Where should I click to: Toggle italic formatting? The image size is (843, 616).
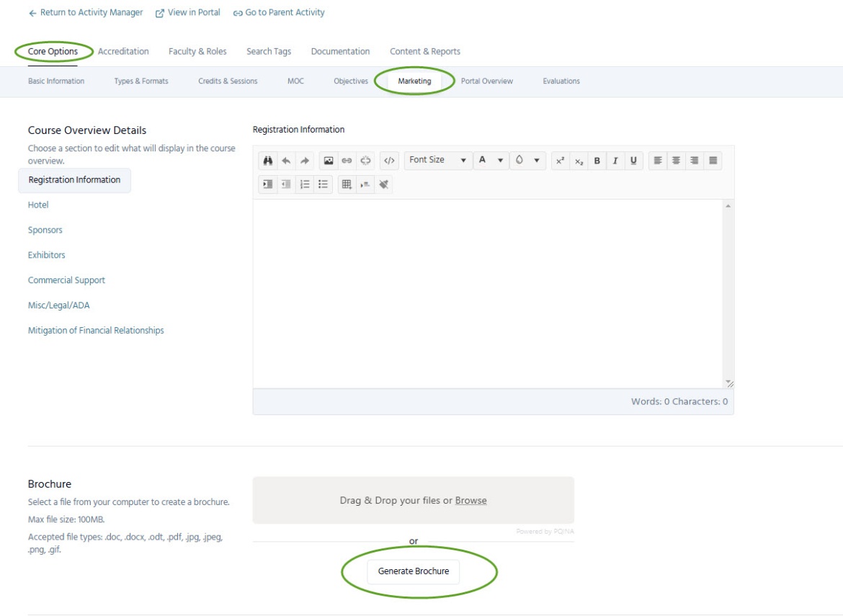click(615, 161)
